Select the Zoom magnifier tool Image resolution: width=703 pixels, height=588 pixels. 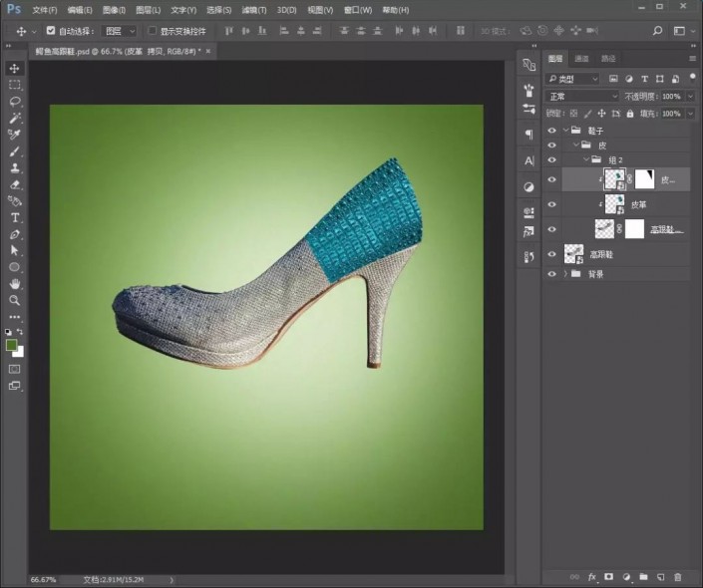pyautogui.click(x=14, y=300)
